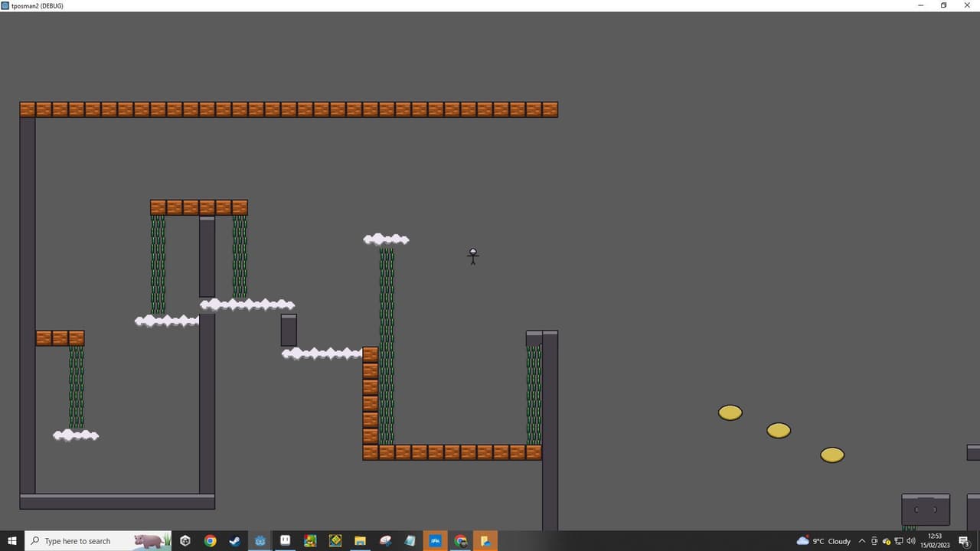This screenshot has height=551, width=980.
Task: Open network settings tray icon
Action: pos(899,541)
